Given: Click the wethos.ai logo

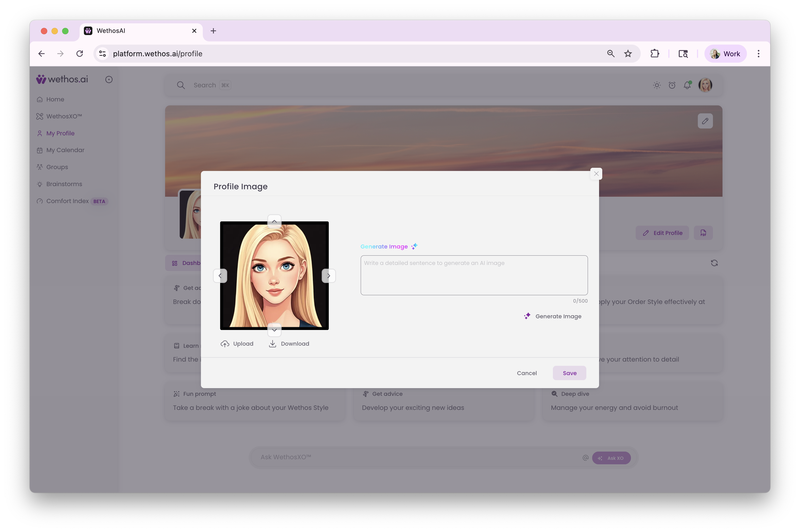Looking at the screenshot, I should pyautogui.click(x=62, y=79).
